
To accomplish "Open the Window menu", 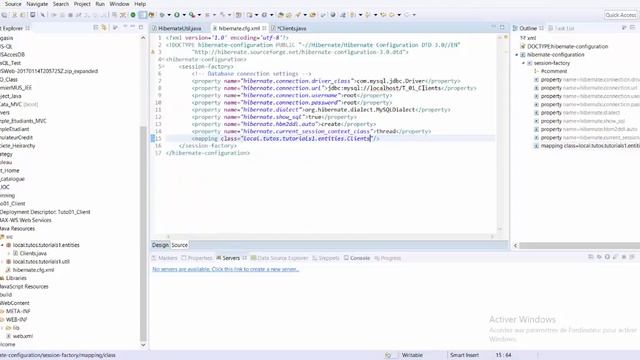I will tap(119, 4).
